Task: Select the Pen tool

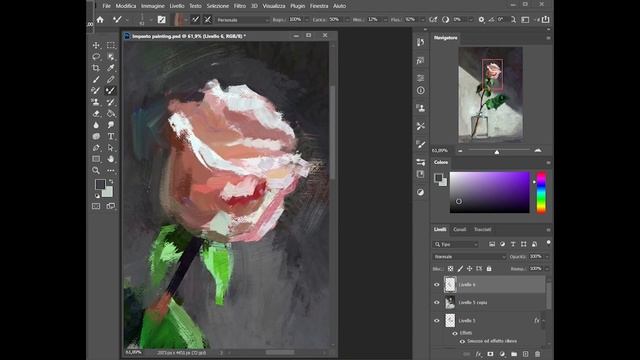Action: point(96,148)
